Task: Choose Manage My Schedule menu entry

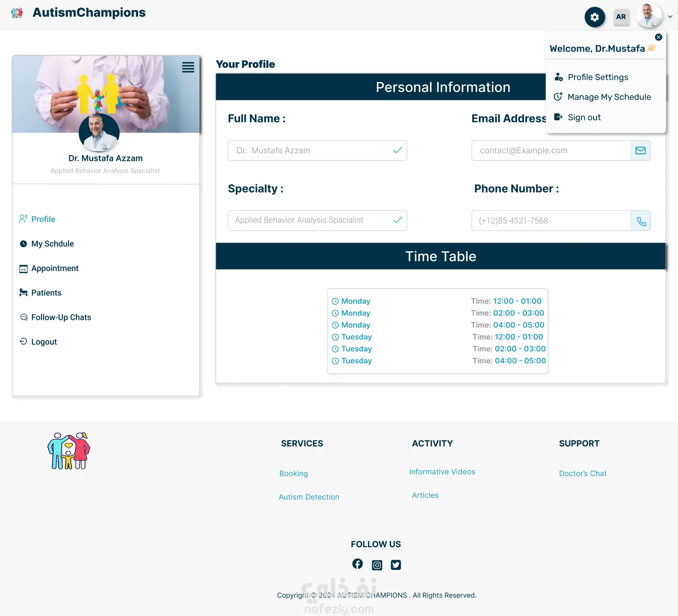Action: coord(602,97)
